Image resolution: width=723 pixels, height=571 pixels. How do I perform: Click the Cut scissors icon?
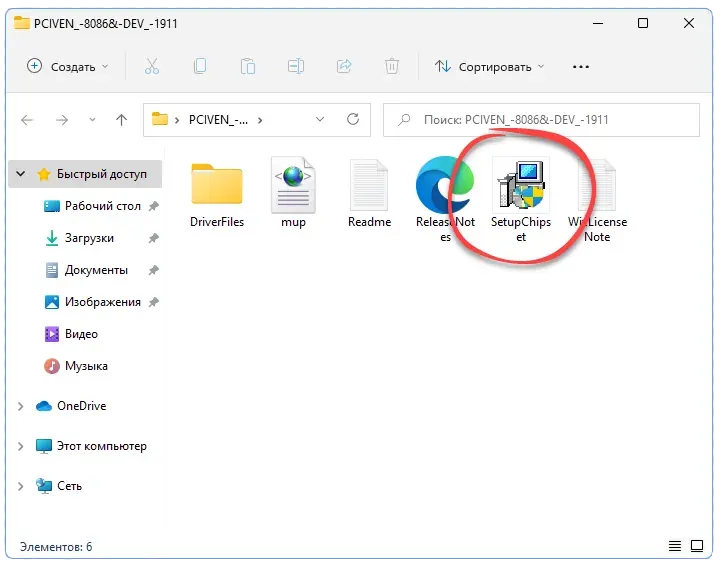pyautogui.click(x=151, y=66)
